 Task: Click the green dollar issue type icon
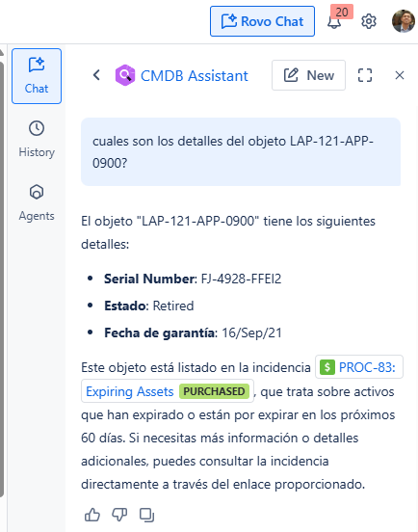tap(327, 367)
